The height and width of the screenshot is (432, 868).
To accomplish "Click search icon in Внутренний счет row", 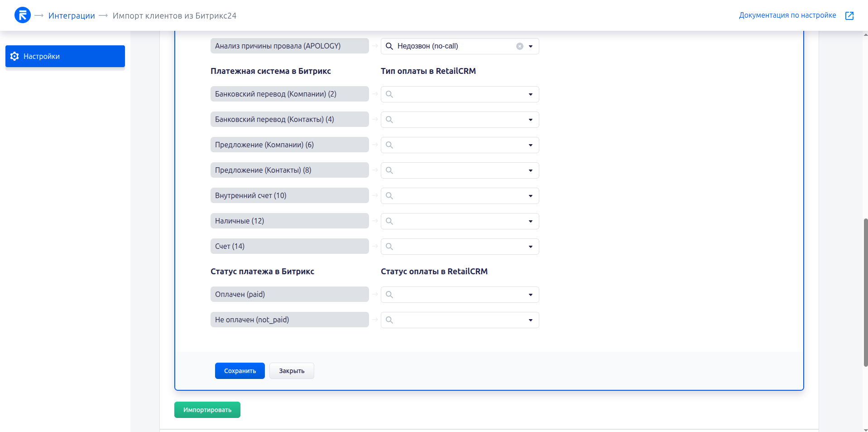I will [389, 196].
